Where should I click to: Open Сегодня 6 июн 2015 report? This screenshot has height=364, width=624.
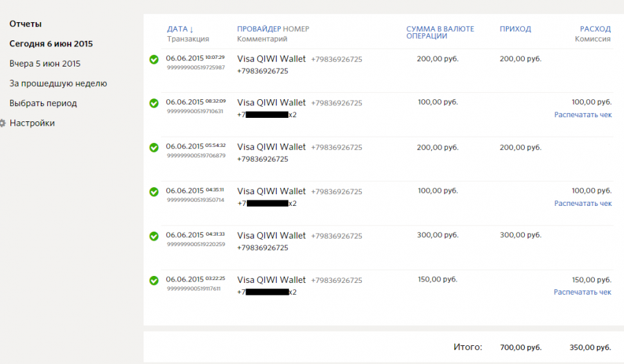pos(51,44)
